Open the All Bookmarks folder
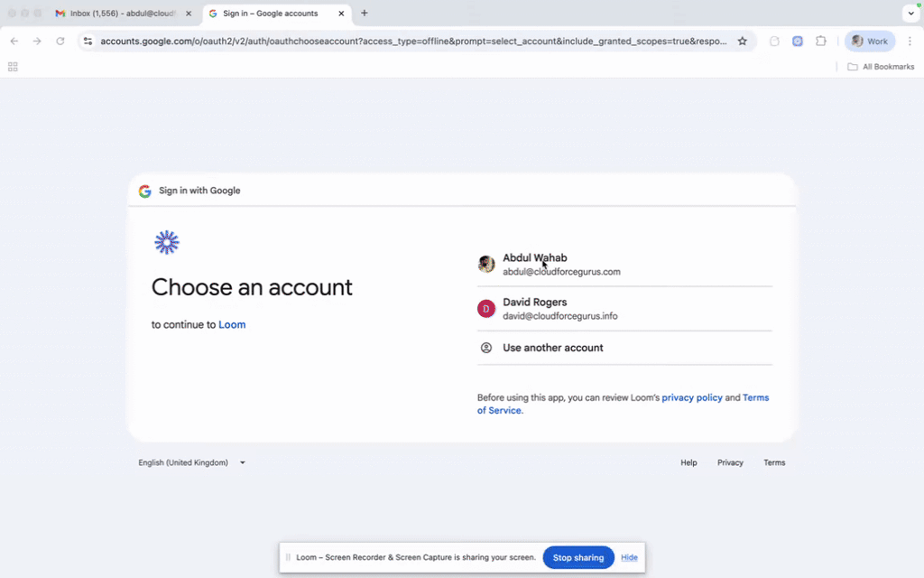Image resolution: width=924 pixels, height=578 pixels. [881, 67]
